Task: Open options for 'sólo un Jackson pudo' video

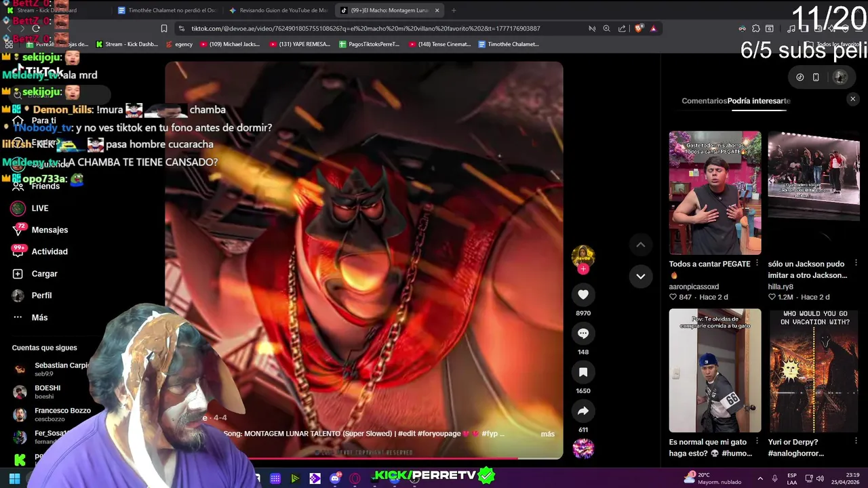Action: (x=856, y=264)
